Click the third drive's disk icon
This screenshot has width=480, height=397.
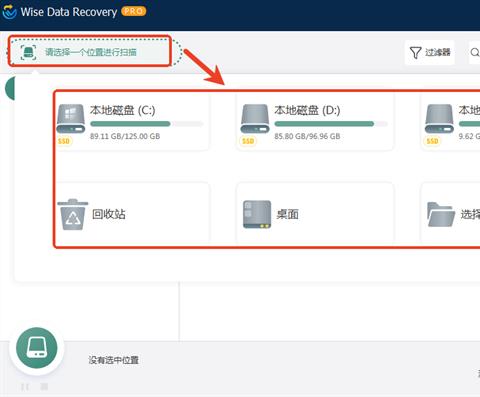[x=439, y=119]
